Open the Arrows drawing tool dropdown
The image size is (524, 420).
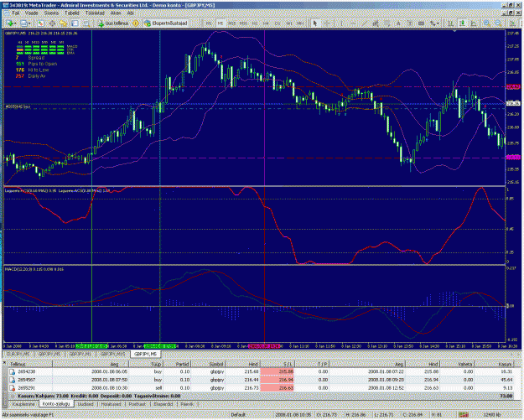point(434,23)
